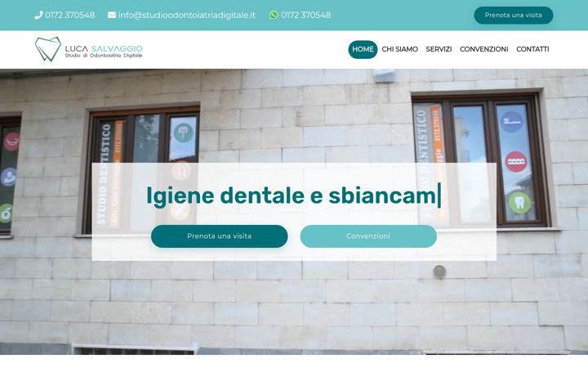Click top bar Prenota una visita button
This screenshot has height=368, width=588.
pyautogui.click(x=514, y=16)
